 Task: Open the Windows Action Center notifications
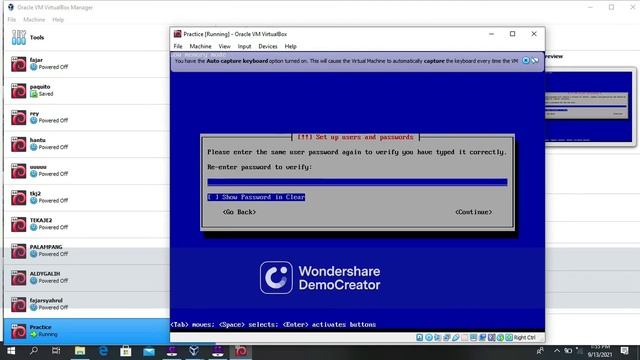click(624, 351)
